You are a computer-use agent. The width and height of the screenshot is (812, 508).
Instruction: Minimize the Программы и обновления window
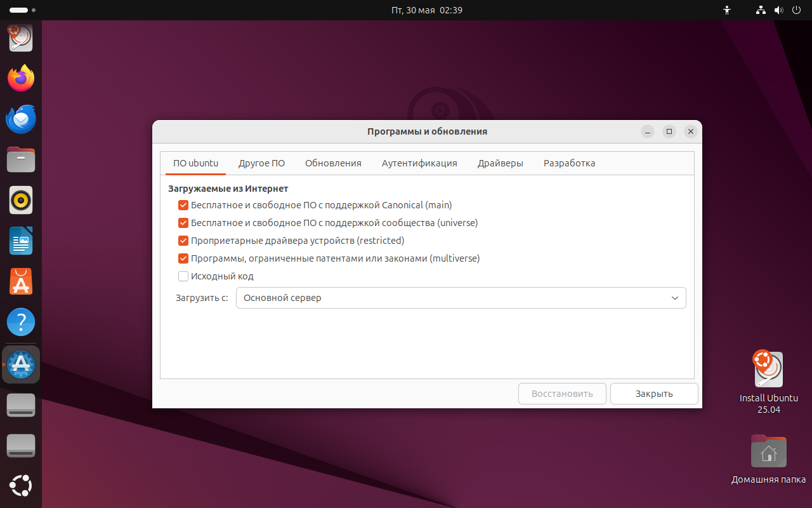click(x=648, y=131)
